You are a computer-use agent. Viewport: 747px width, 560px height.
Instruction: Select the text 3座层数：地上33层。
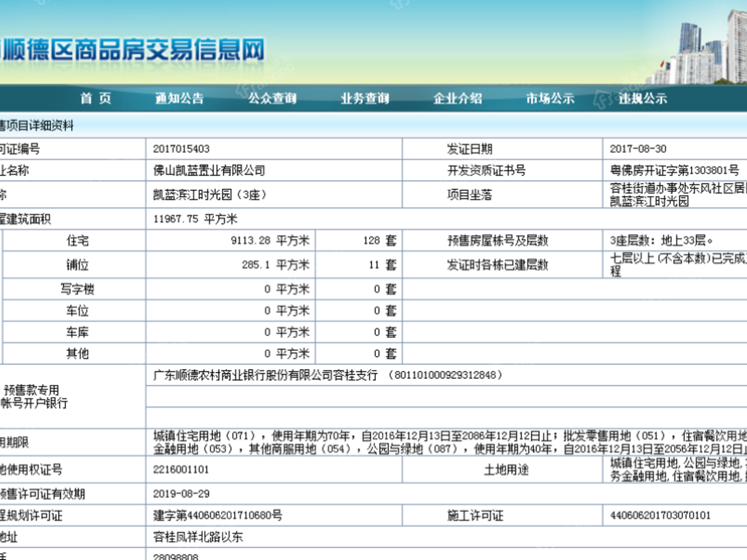pyautogui.click(x=661, y=241)
